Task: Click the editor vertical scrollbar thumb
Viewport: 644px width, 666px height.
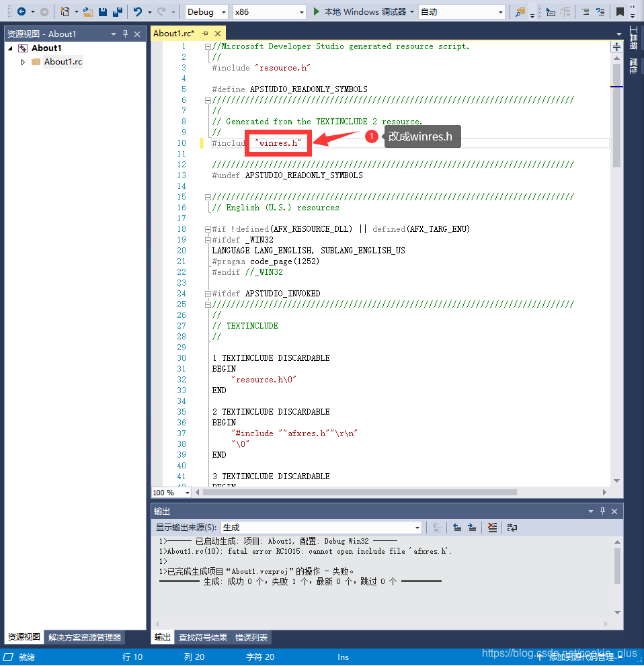Action: tap(617, 115)
